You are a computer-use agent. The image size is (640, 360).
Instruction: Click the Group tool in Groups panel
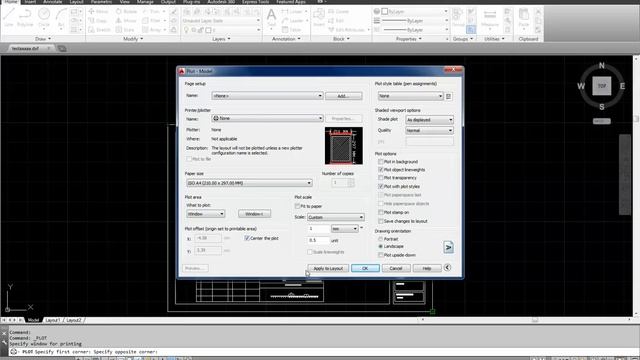[x=458, y=18]
